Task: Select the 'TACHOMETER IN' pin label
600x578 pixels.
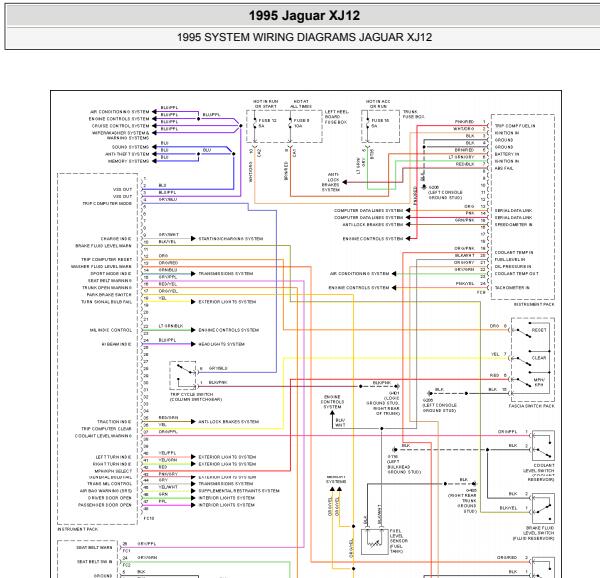Action: click(512, 288)
